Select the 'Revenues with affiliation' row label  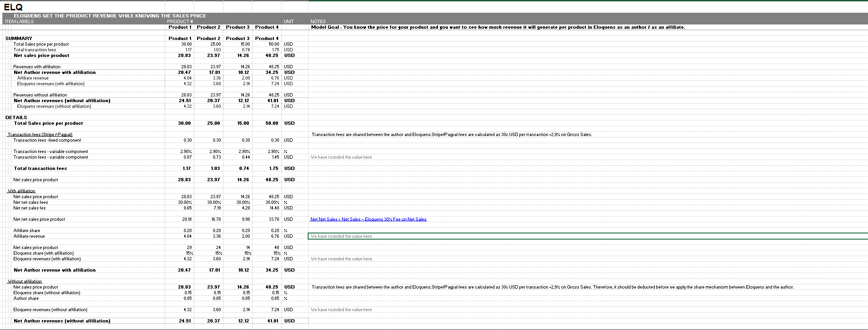pyautogui.click(x=37, y=67)
